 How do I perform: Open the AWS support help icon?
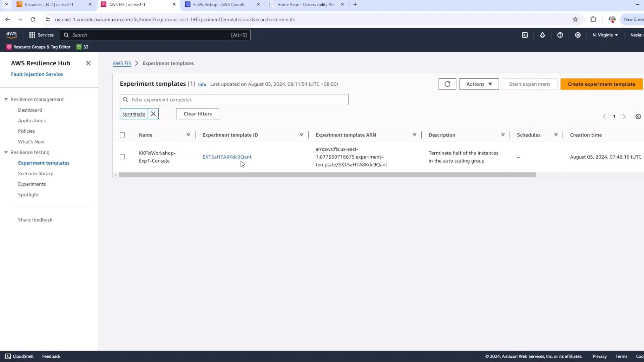point(560,35)
